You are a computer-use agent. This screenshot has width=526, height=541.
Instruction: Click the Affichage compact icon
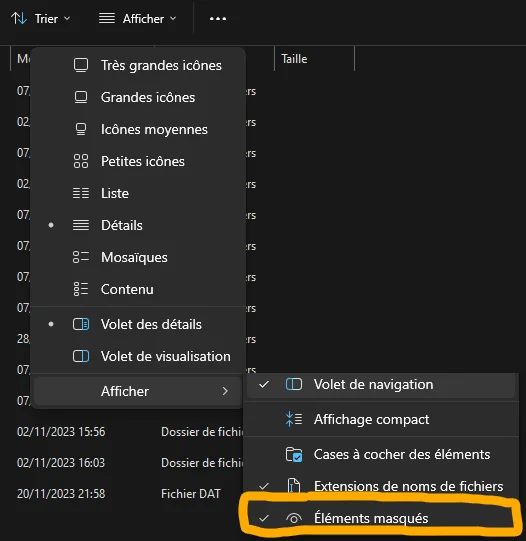pyautogui.click(x=294, y=419)
